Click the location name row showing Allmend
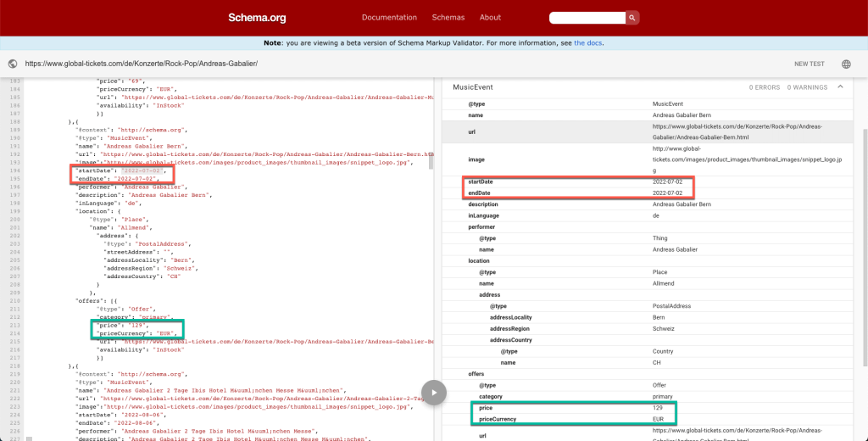This screenshot has width=868, height=441. click(647, 283)
